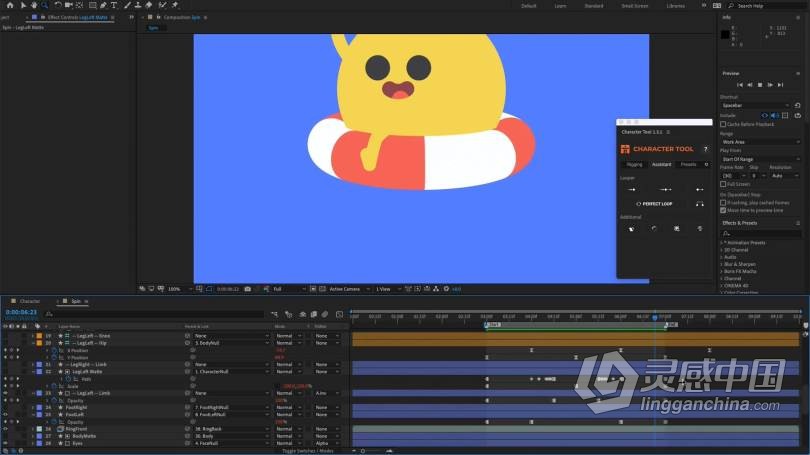
Task: Click the purple label swatch of LegLeft Matte layer
Action: pyautogui.click(x=37, y=371)
